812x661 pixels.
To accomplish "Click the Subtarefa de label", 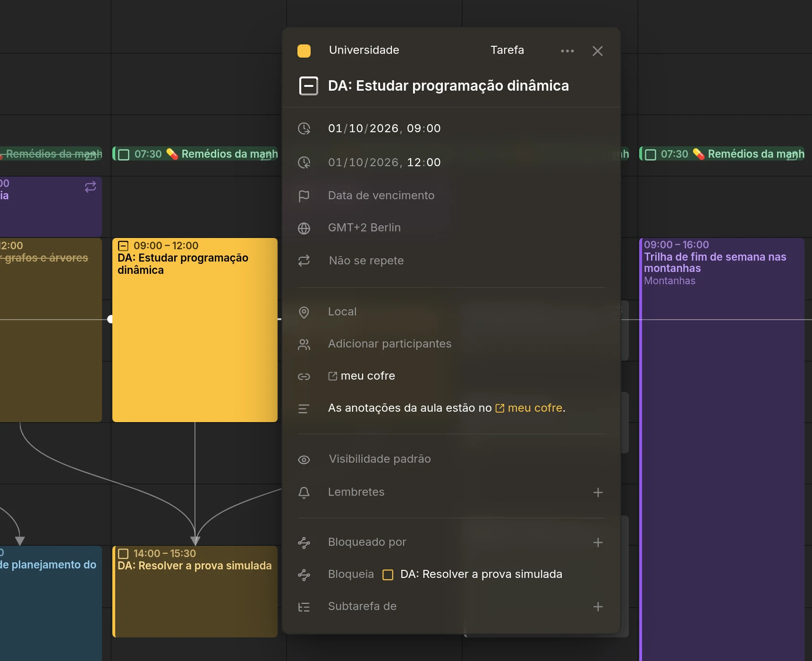I will point(362,606).
